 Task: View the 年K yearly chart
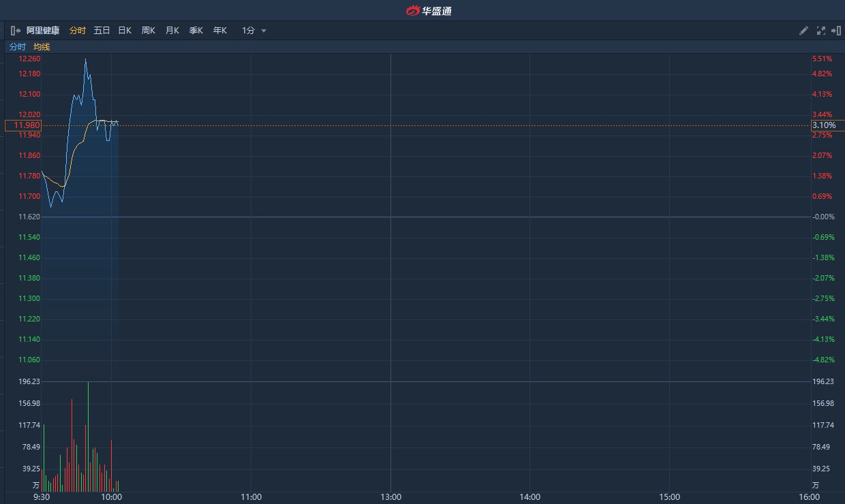[x=220, y=31]
